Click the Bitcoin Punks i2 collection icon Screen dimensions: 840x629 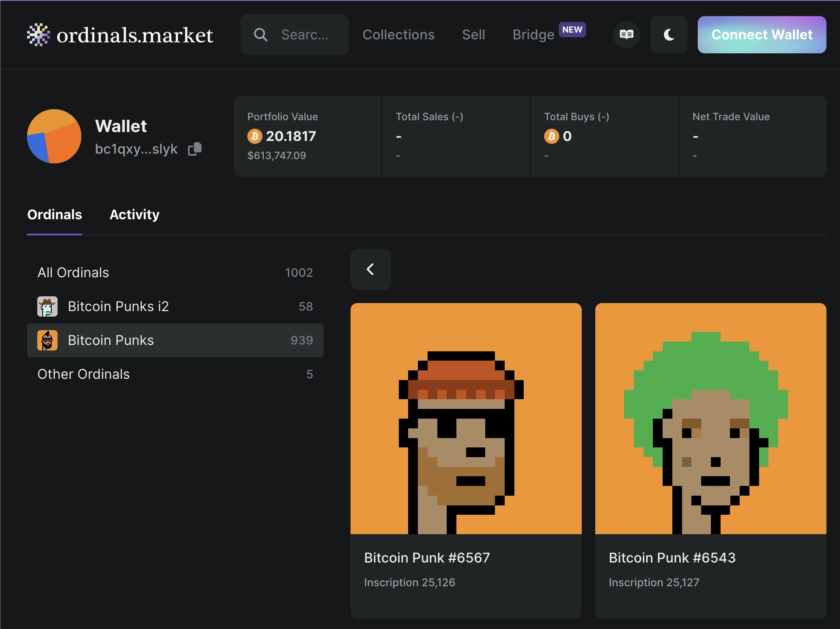coord(47,306)
